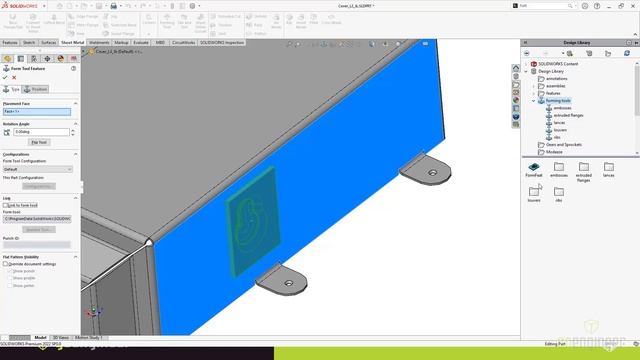
Task: Click the This Part Configuration button
Action: click(39, 187)
